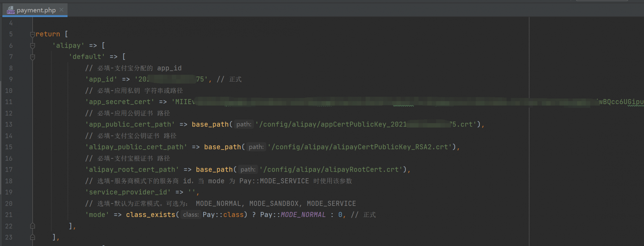
Task: Collapse the 'alipay' array fold marker
Action: [33, 46]
